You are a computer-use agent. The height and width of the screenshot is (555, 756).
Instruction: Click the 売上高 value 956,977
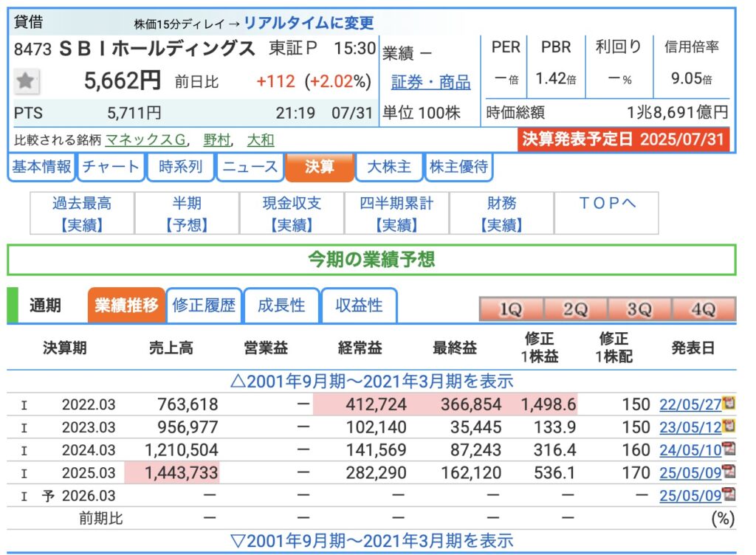[188, 427]
